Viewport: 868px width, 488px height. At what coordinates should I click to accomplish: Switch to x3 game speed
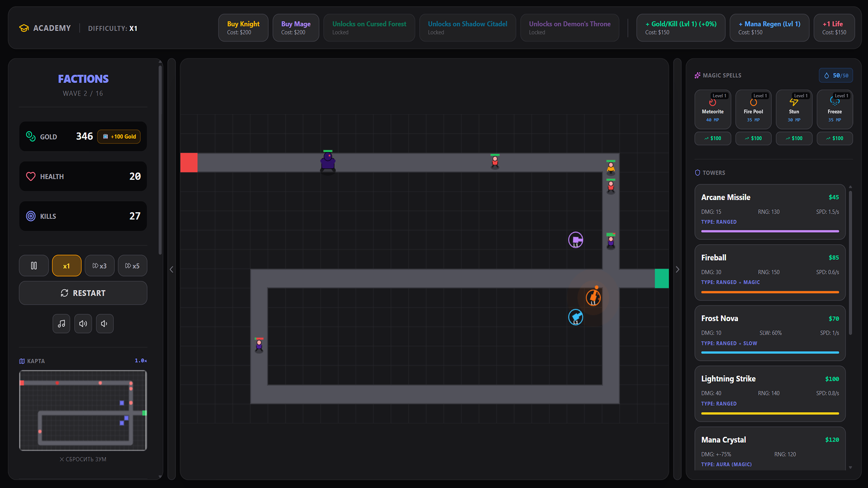point(99,266)
